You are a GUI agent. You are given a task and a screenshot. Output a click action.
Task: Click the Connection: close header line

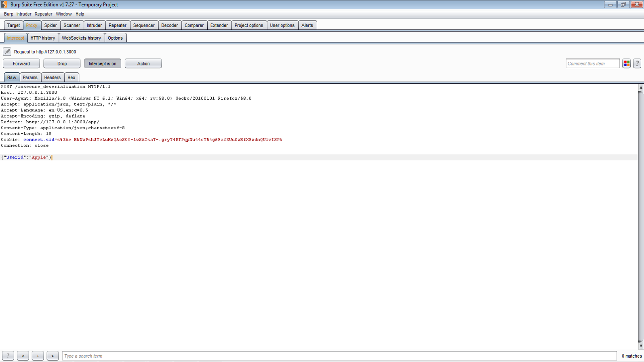click(x=25, y=145)
